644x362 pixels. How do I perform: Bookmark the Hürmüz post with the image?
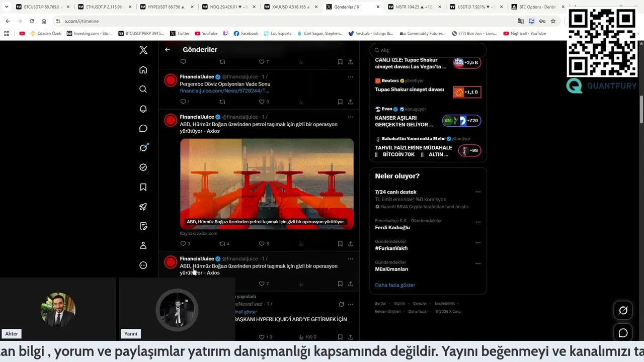point(340,243)
